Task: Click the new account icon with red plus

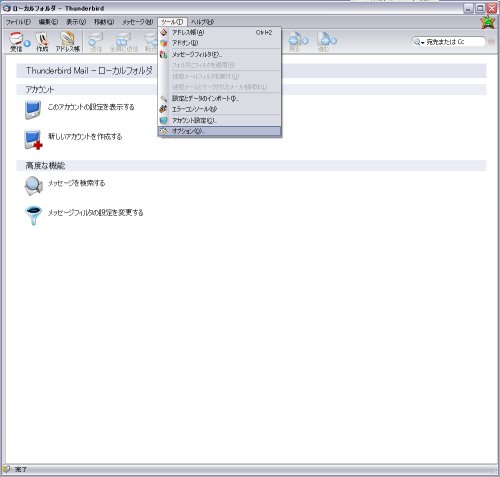Action: pyautogui.click(x=33, y=139)
